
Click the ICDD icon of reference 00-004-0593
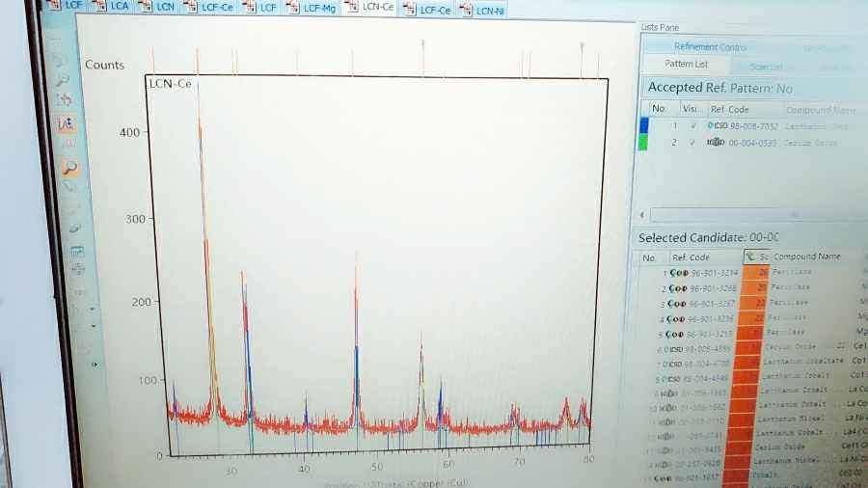pos(716,142)
